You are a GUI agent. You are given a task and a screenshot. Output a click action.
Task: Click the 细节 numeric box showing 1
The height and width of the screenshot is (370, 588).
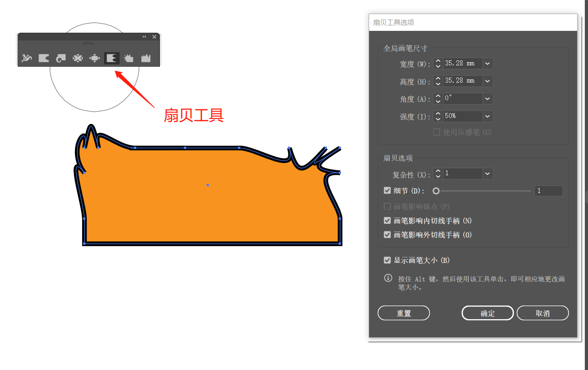coord(548,191)
